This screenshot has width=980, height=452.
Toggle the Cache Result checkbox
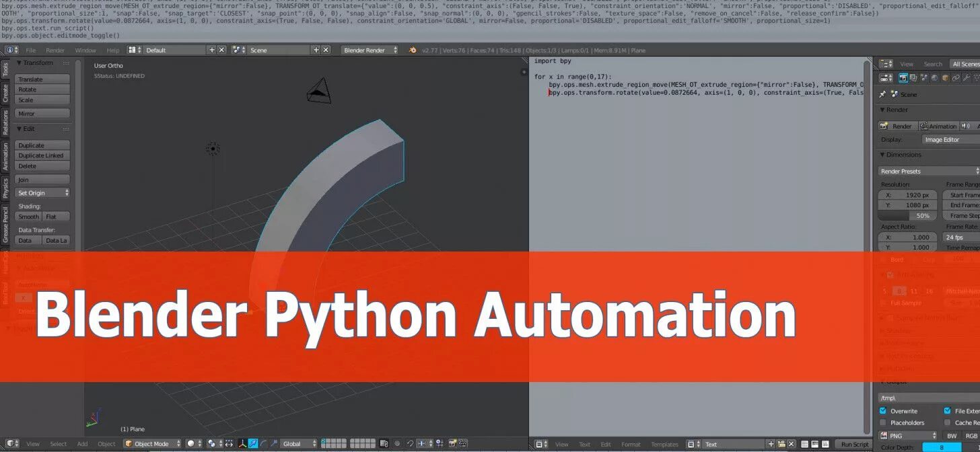pos(948,422)
